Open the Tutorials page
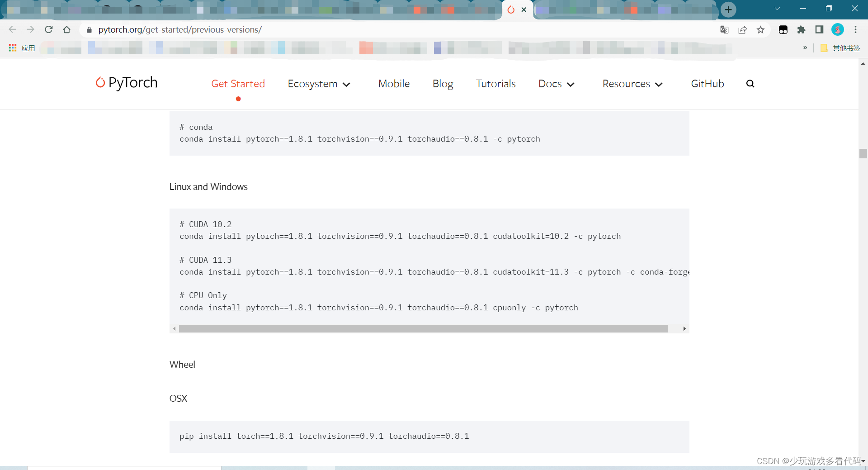868x470 pixels. 496,84
